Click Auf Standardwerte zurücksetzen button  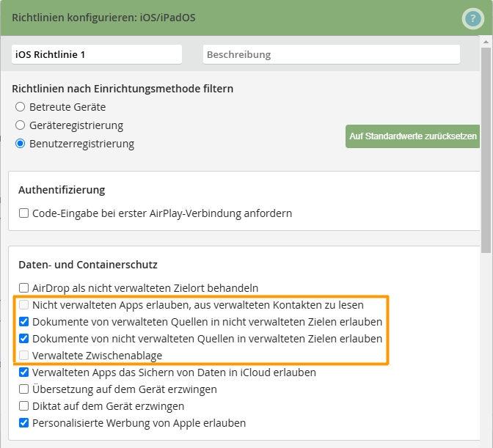[x=412, y=136]
